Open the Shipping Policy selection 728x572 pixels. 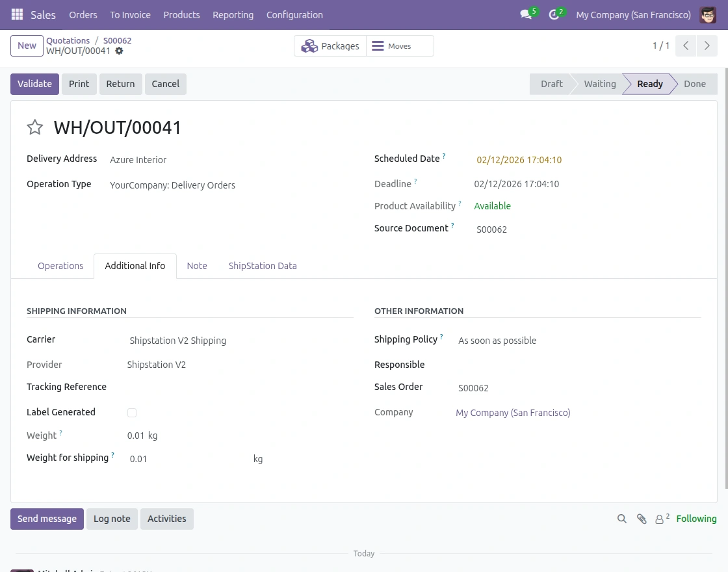coord(578,341)
